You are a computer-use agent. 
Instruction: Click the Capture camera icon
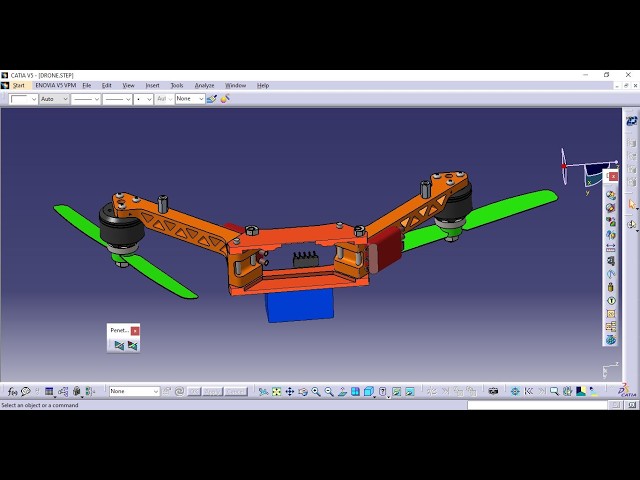[493, 391]
